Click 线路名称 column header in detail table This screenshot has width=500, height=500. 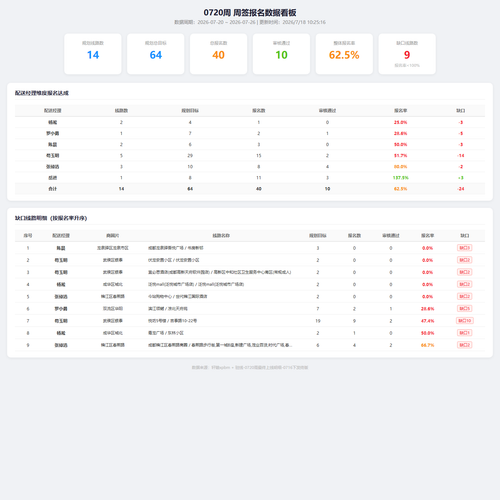point(221,236)
